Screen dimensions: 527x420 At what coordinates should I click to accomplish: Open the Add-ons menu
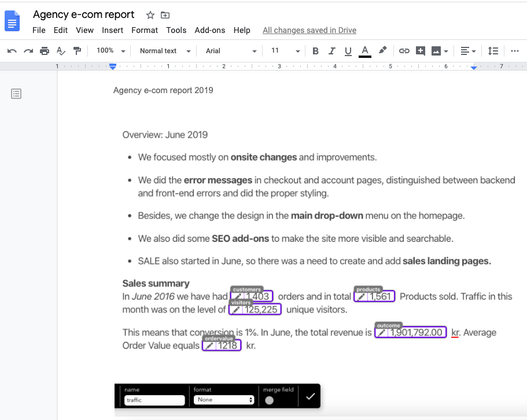tap(209, 30)
